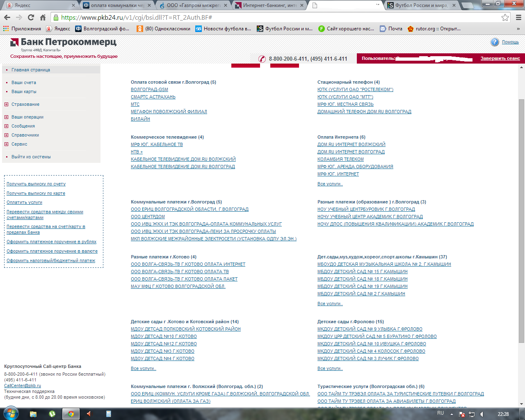Open Главная страница in the left menu

(x=31, y=70)
